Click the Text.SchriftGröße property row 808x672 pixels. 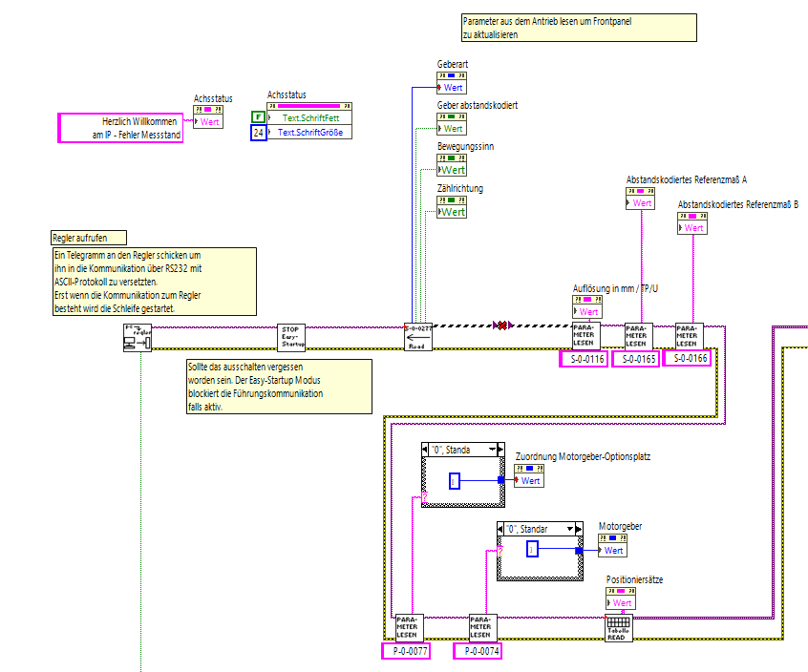coord(311,133)
